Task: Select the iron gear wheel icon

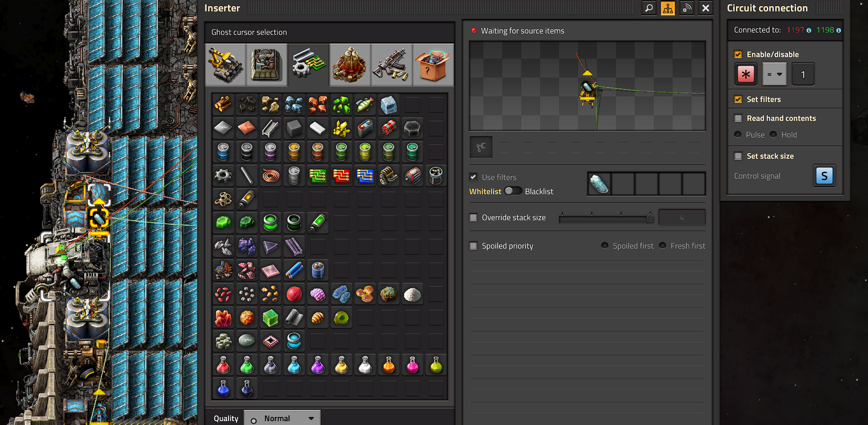Action: (x=223, y=176)
